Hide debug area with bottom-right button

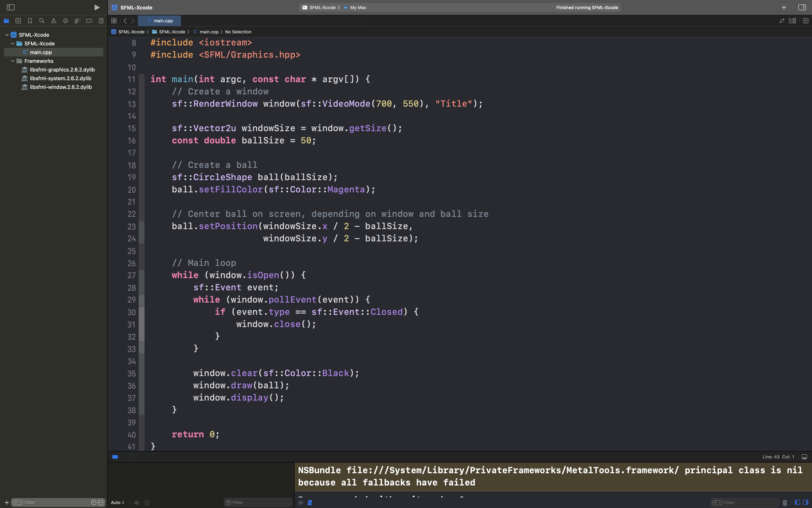click(x=805, y=457)
